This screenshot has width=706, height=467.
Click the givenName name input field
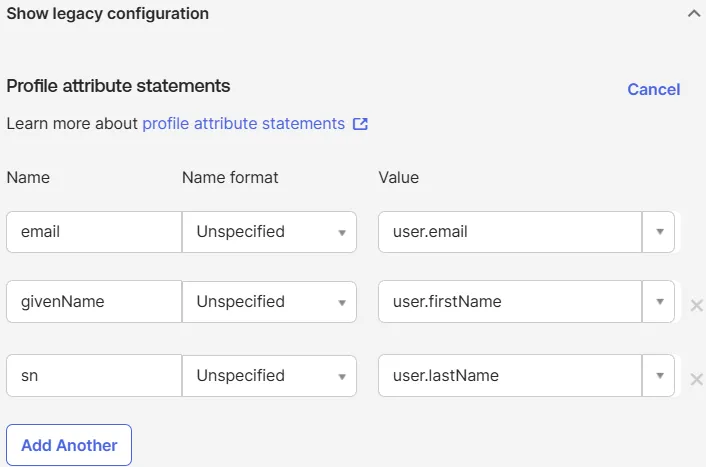coord(94,302)
